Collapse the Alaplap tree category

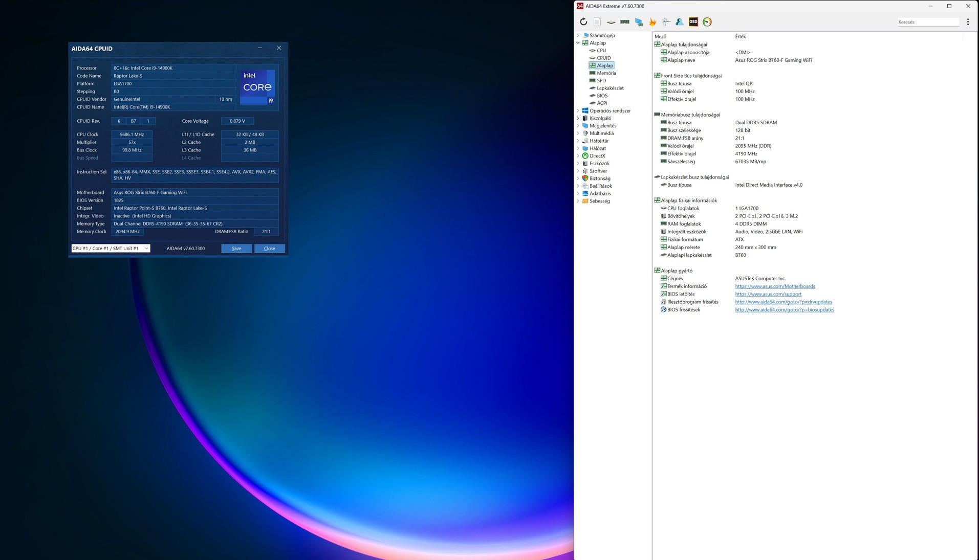[x=578, y=43]
